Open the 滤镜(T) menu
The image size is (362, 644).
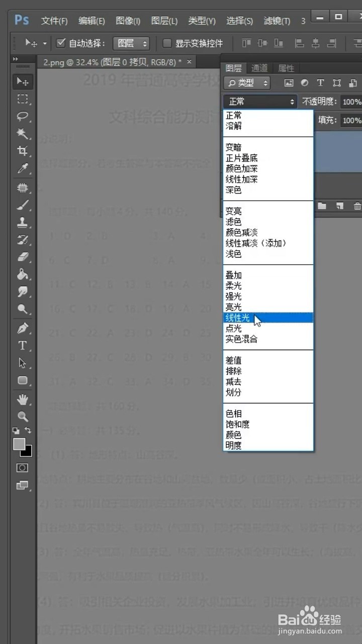tap(277, 21)
